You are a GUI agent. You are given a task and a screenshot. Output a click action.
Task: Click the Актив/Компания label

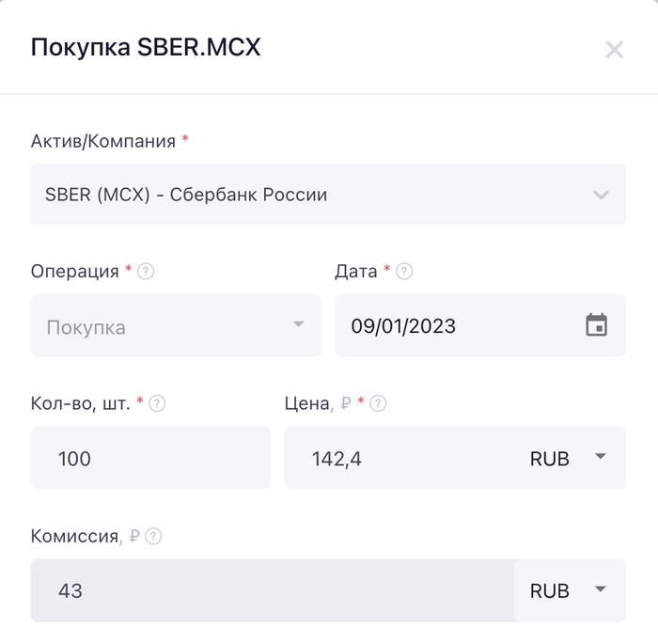pos(103,141)
